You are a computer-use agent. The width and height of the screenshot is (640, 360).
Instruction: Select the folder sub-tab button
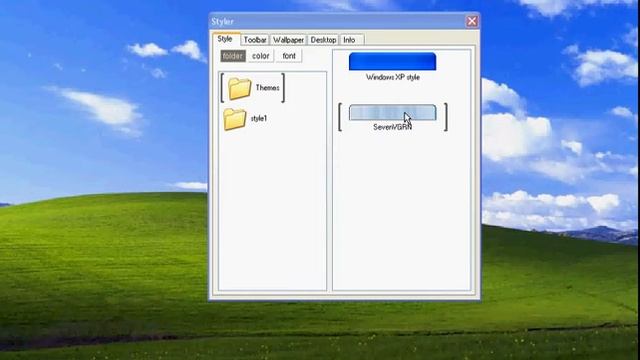233,56
